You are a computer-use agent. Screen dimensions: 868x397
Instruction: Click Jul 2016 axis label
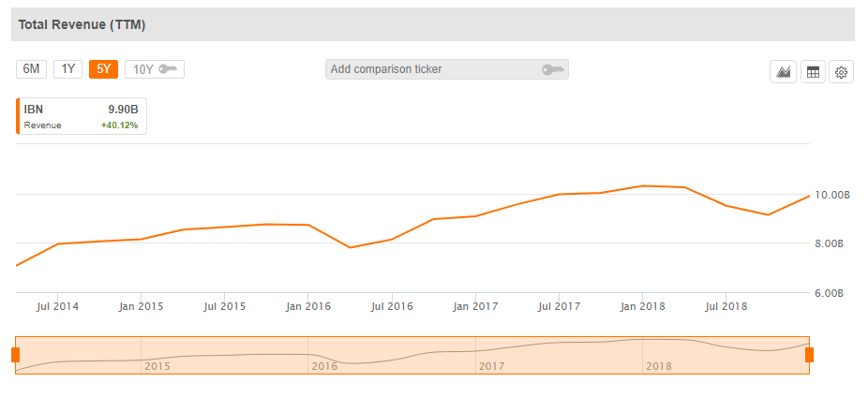(x=392, y=306)
